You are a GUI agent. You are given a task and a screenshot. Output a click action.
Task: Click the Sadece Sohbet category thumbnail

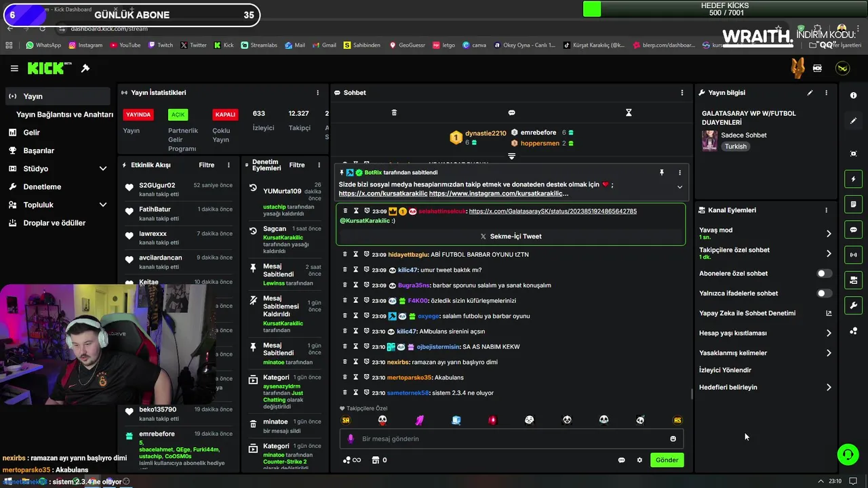[x=709, y=140]
